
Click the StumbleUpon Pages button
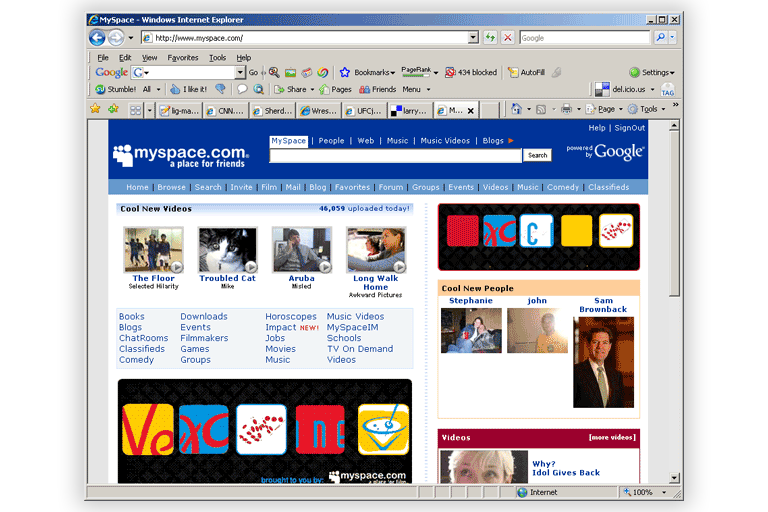[336, 89]
